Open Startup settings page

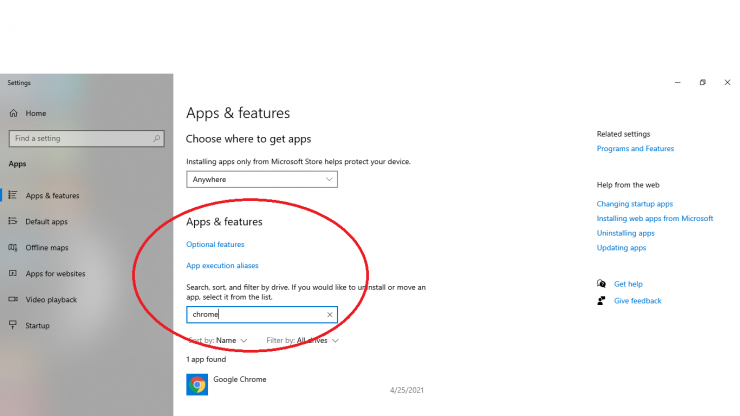coord(37,325)
